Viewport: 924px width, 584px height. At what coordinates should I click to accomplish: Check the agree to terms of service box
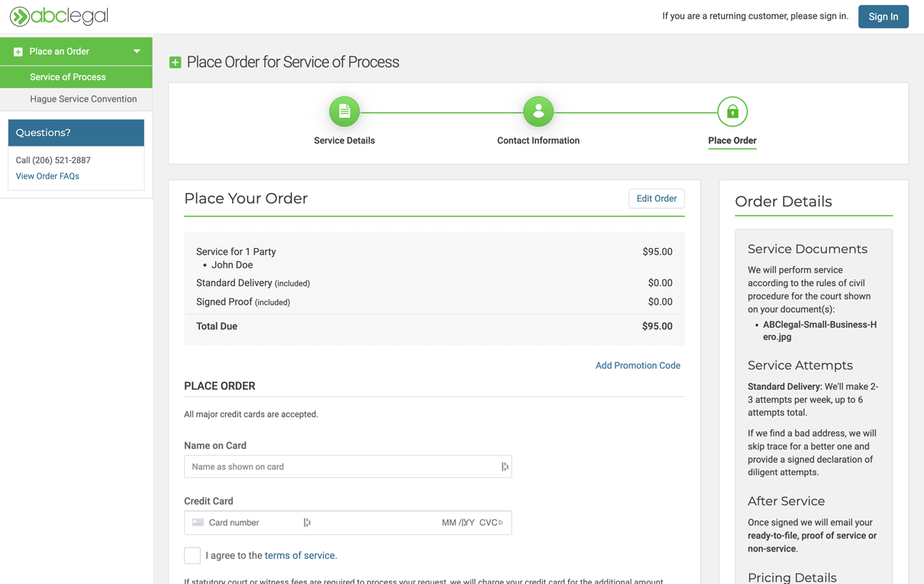(192, 556)
